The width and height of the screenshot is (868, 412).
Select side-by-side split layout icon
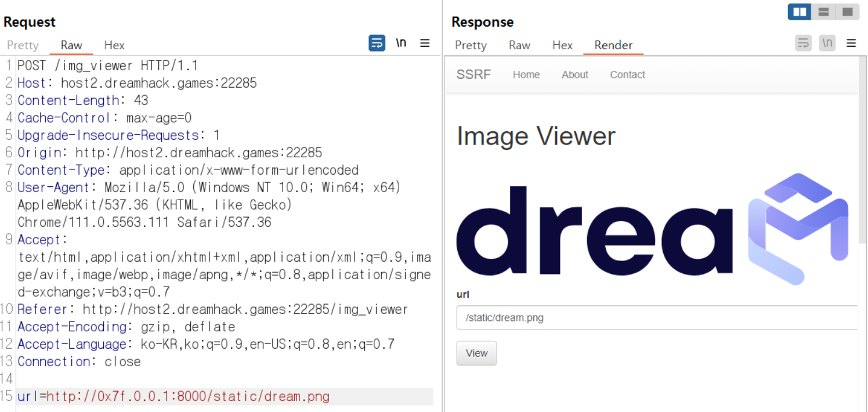800,12
